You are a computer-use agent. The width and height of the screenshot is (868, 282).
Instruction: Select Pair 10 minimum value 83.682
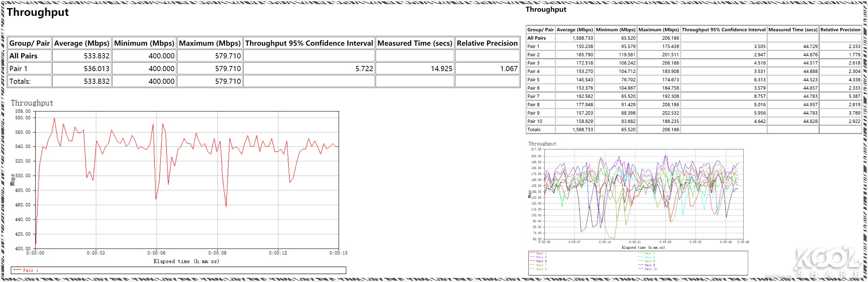click(628, 121)
